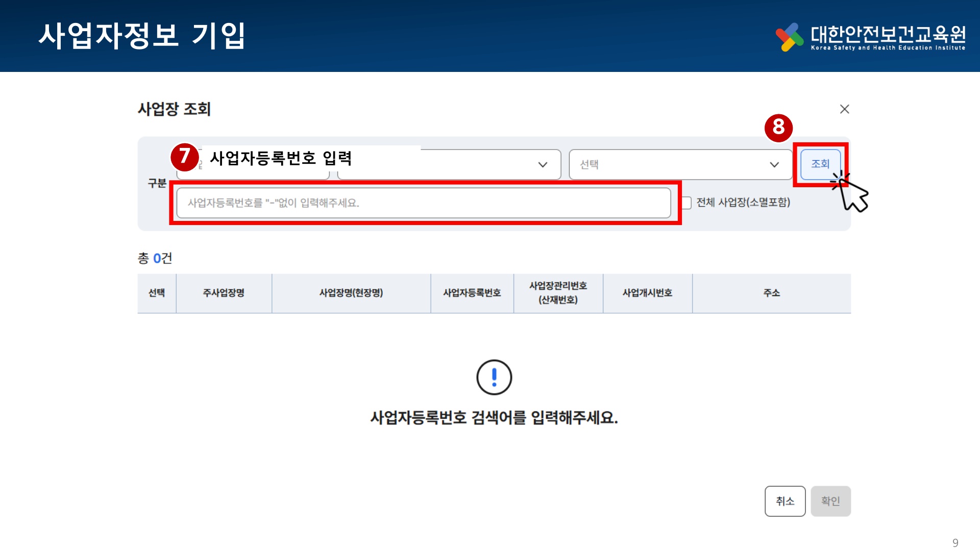Click the 사업자등록번호 input field
The height and width of the screenshot is (551, 980).
(423, 203)
